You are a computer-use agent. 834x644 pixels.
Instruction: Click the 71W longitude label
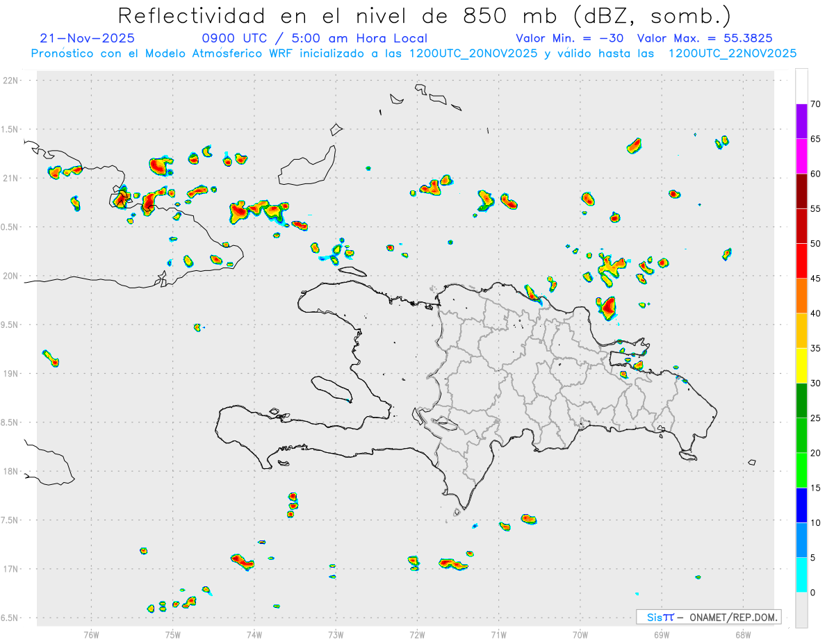coord(498,634)
